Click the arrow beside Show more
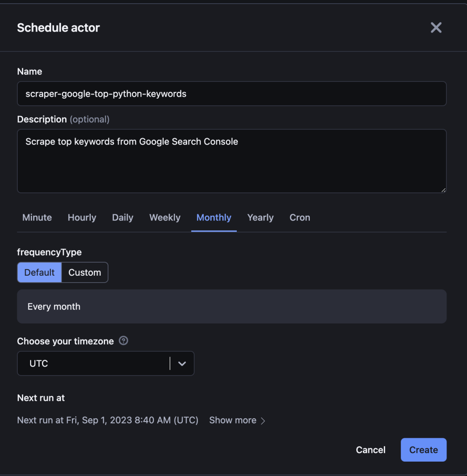The width and height of the screenshot is (467, 476). (263, 420)
